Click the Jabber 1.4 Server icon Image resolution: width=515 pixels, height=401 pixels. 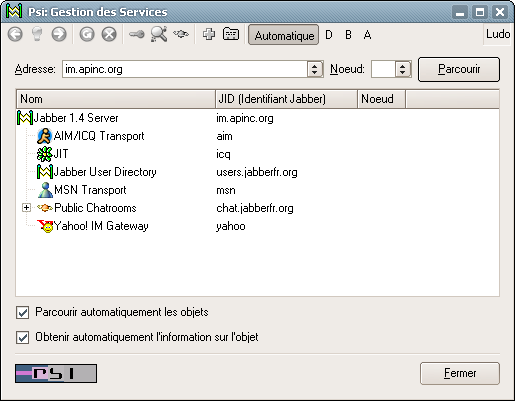click(x=25, y=118)
